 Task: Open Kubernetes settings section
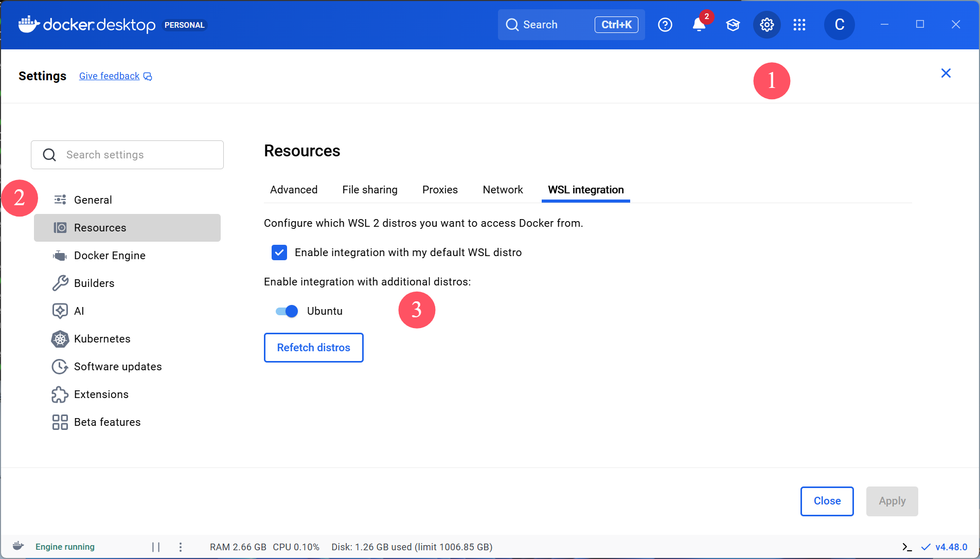[x=102, y=339]
